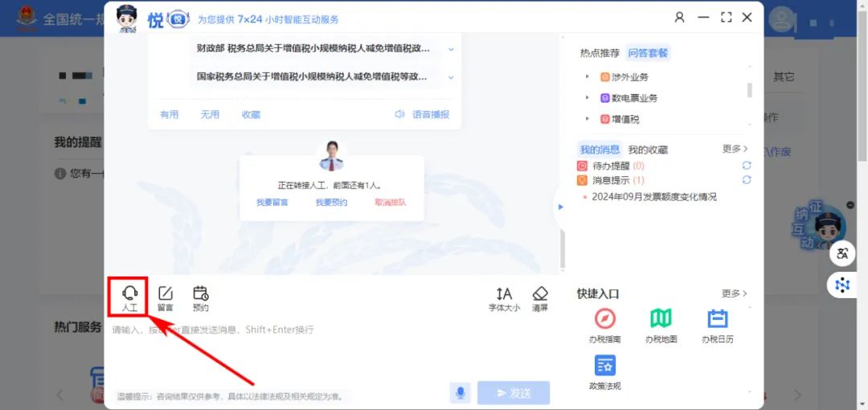The height and width of the screenshot is (410, 868).
Task: Adjust 字体大小 font size icon
Action: (504, 296)
